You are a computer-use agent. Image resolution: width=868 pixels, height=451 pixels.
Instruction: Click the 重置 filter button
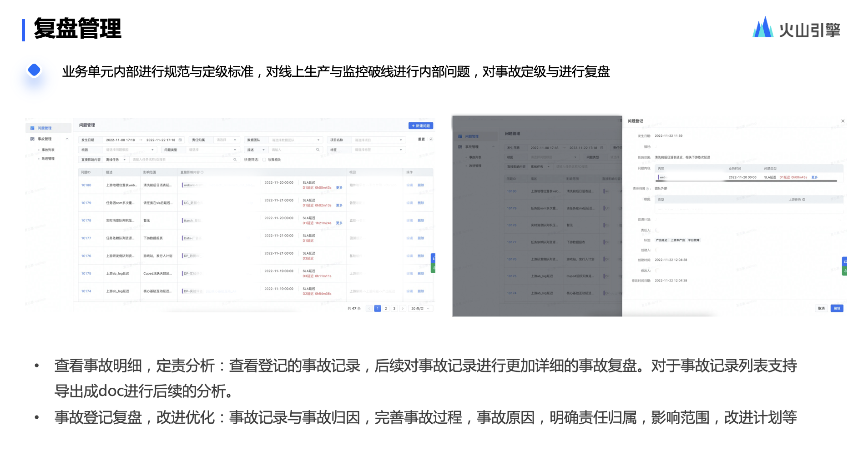click(x=421, y=140)
